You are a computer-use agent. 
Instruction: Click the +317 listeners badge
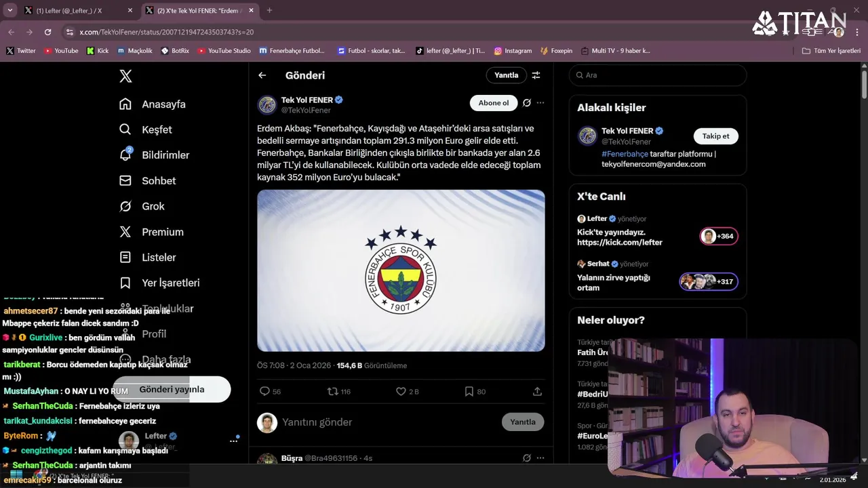tap(709, 281)
